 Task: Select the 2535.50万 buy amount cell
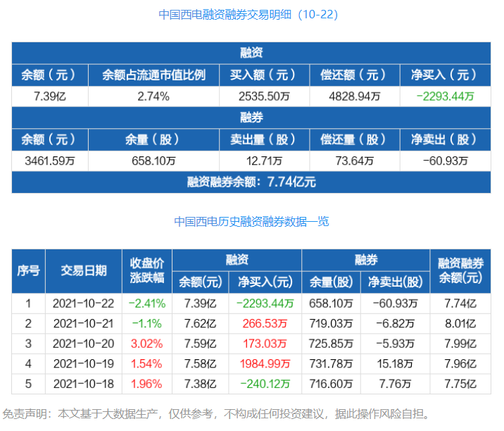coord(264,96)
